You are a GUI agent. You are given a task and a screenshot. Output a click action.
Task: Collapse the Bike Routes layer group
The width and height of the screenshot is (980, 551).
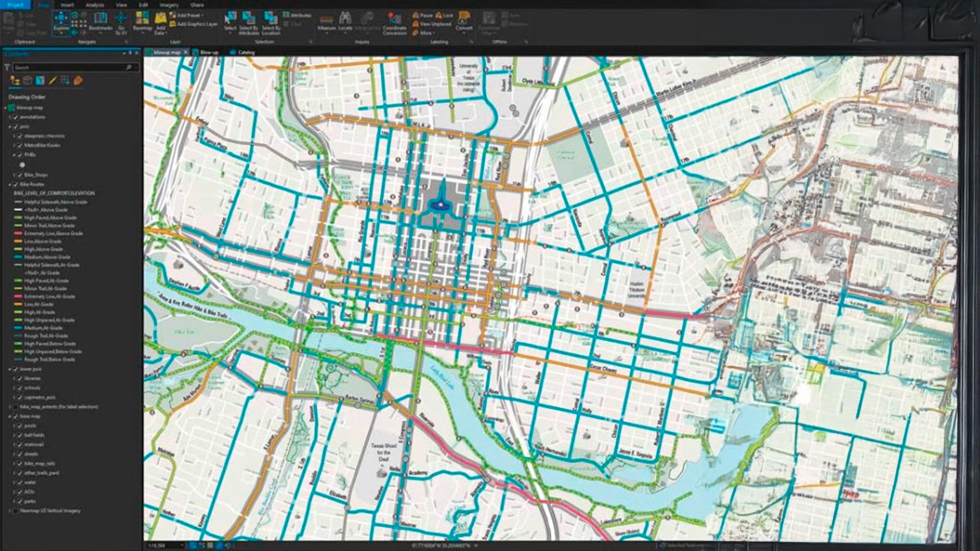click(9, 184)
